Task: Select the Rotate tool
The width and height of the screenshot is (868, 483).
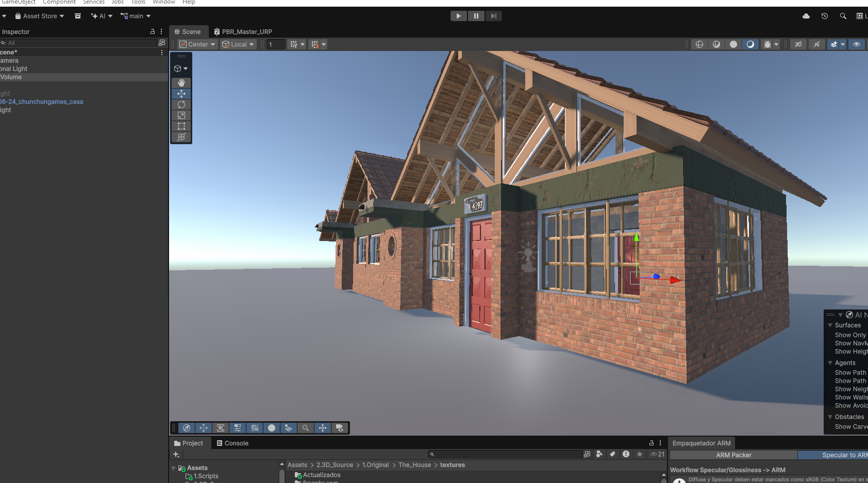Action: click(181, 105)
